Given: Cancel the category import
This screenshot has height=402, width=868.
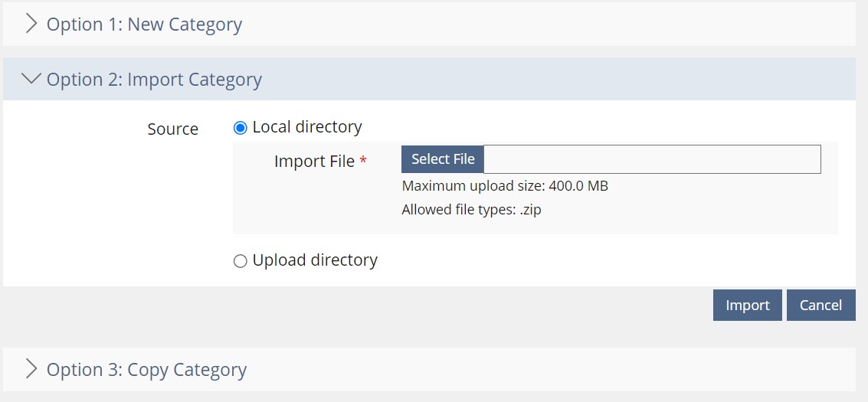Looking at the screenshot, I should tap(821, 305).
